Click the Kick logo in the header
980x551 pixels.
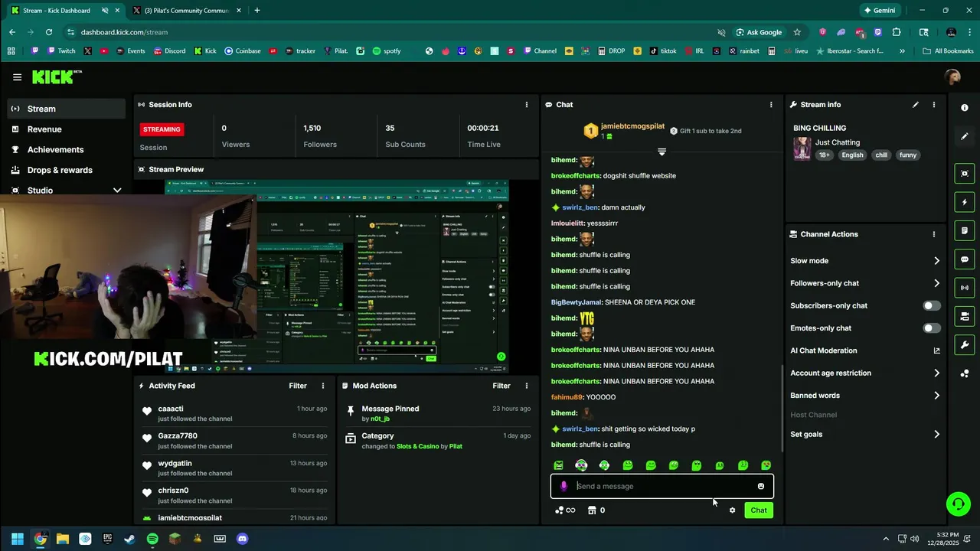pyautogui.click(x=57, y=77)
